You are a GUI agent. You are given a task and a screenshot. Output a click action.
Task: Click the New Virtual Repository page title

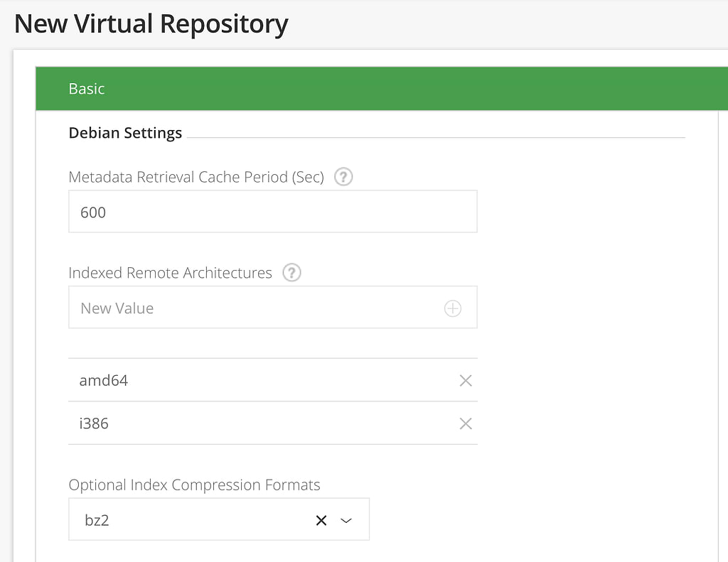click(151, 23)
